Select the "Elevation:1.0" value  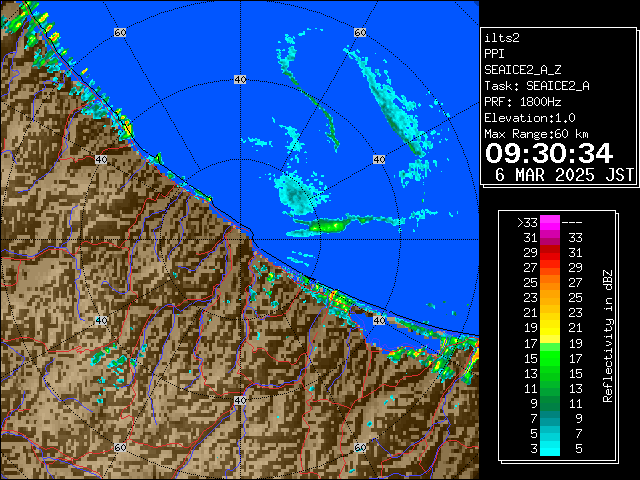[x=530, y=118]
